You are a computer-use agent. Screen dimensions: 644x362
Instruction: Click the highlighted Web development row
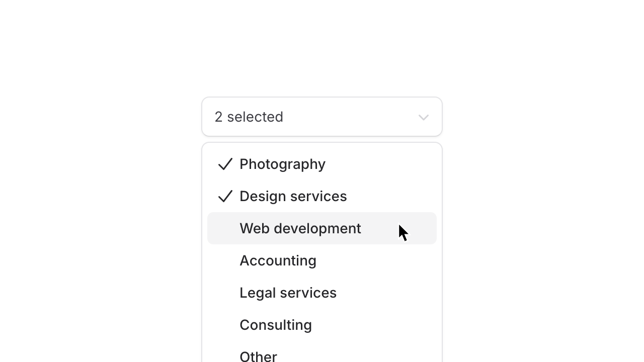click(300, 228)
